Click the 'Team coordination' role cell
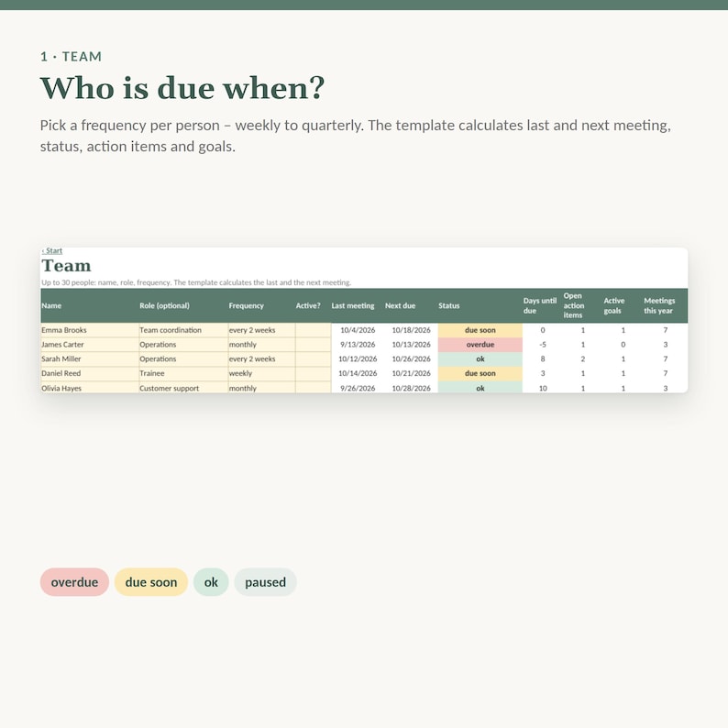This screenshot has width=728, height=728. pos(183,330)
